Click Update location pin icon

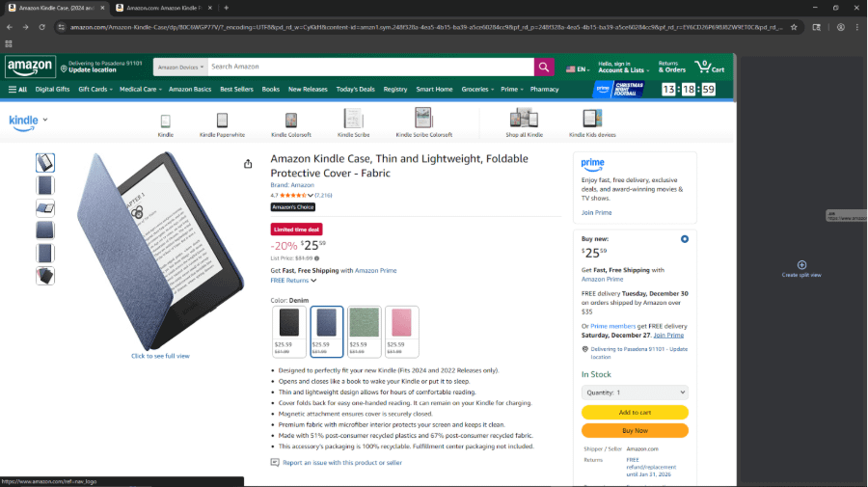64,69
